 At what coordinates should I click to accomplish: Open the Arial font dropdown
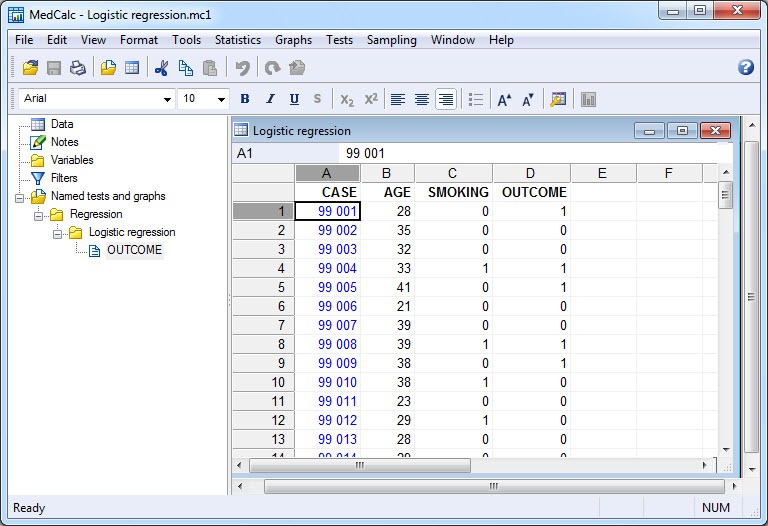click(167, 99)
